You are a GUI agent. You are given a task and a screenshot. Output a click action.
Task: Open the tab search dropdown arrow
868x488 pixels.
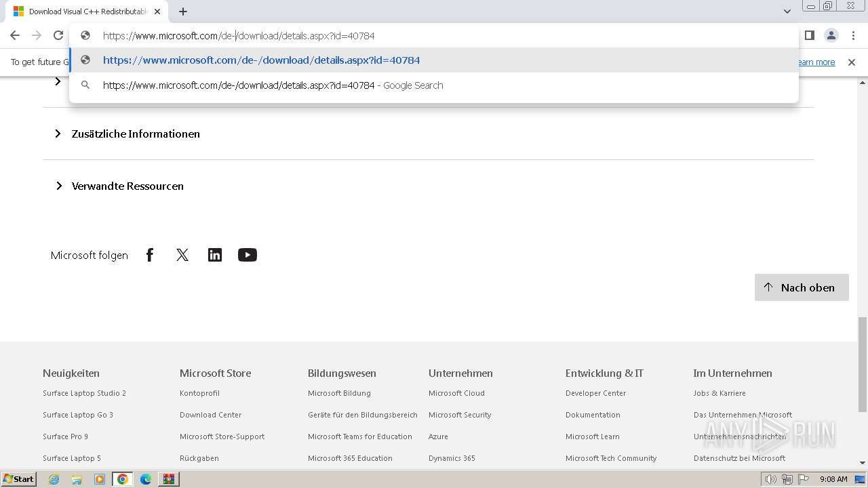pyautogui.click(x=787, y=12)
